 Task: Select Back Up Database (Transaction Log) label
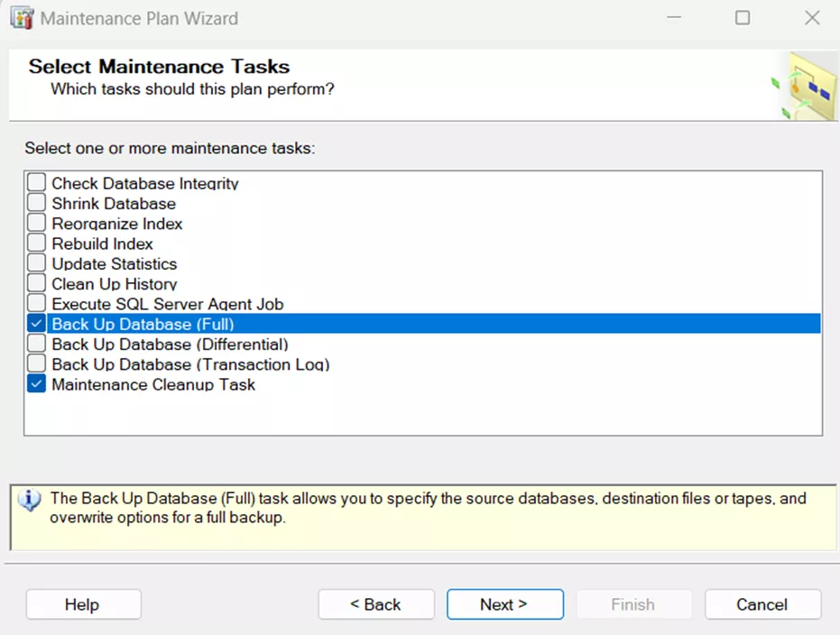(x=190, y=364)
